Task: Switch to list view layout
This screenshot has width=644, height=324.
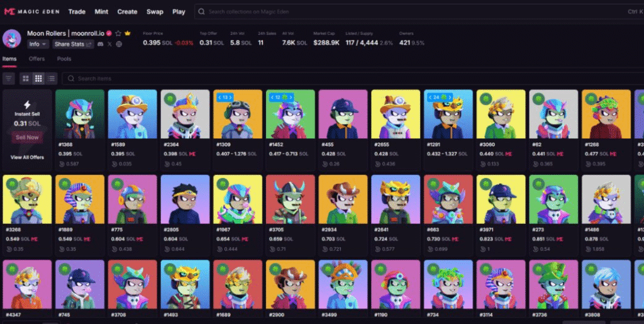Action: pos(51,79)
